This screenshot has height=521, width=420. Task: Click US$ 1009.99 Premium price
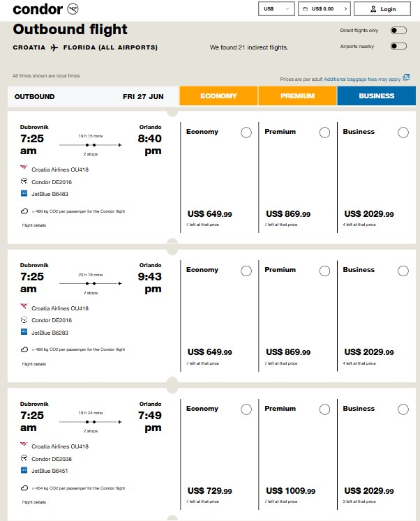point(291,491)
